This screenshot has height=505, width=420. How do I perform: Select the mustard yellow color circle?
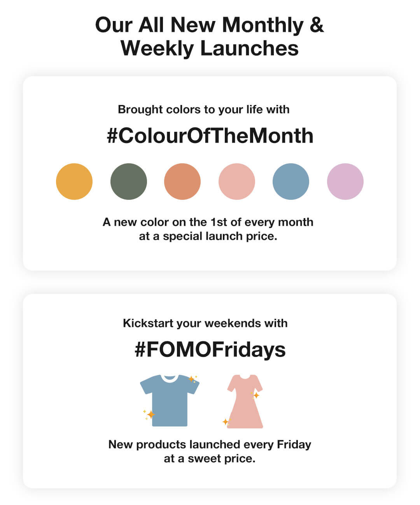(x=74, y=182)
